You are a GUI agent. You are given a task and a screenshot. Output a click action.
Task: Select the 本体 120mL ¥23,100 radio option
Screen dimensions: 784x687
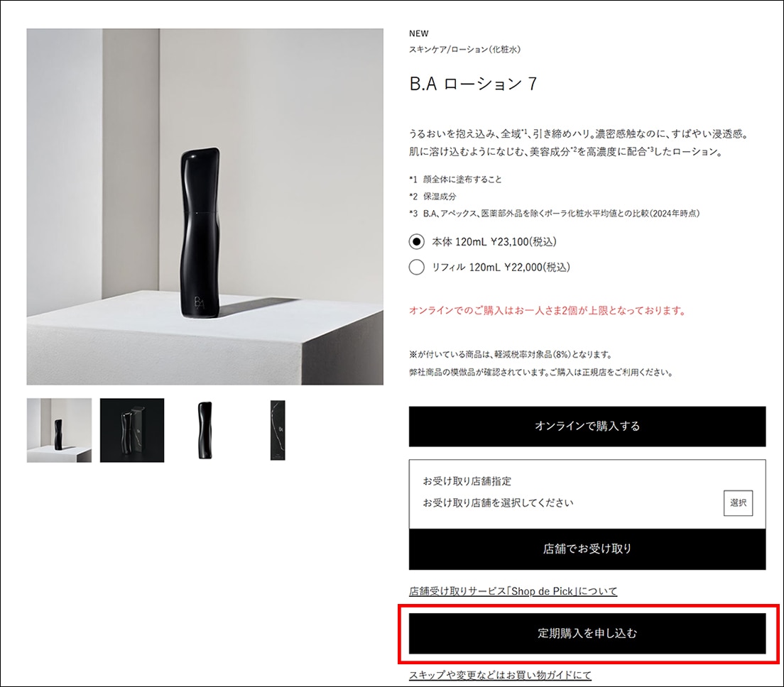[416, 242]
